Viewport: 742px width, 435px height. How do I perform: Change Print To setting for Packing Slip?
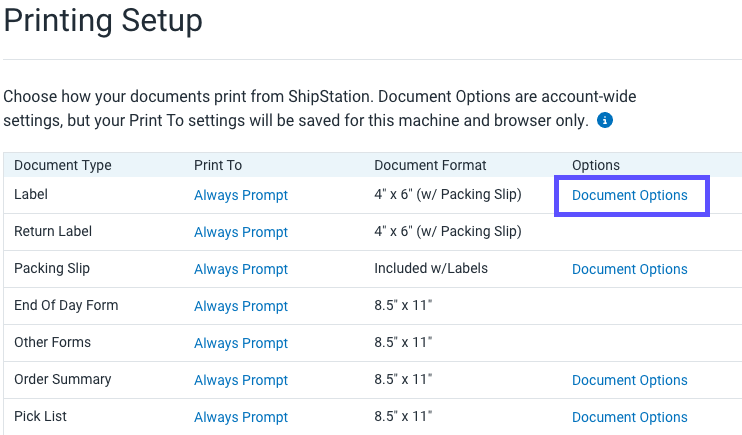(x=241, y=269)
